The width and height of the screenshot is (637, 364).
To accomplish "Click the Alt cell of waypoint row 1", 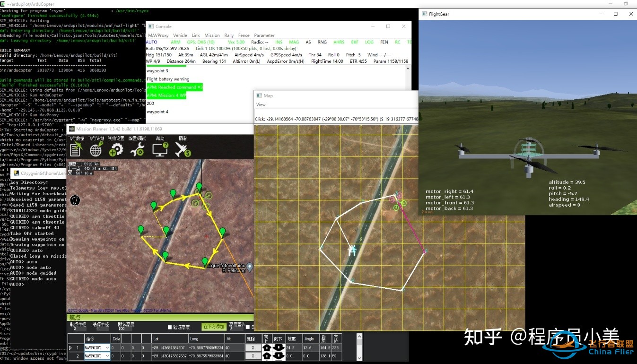I will click(x=234, y=347).
